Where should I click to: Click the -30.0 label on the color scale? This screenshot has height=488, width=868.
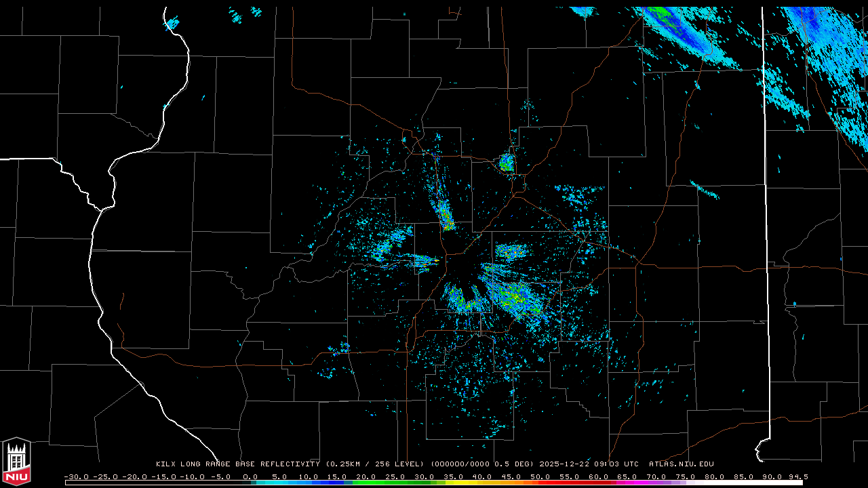(x=76, y=476)
